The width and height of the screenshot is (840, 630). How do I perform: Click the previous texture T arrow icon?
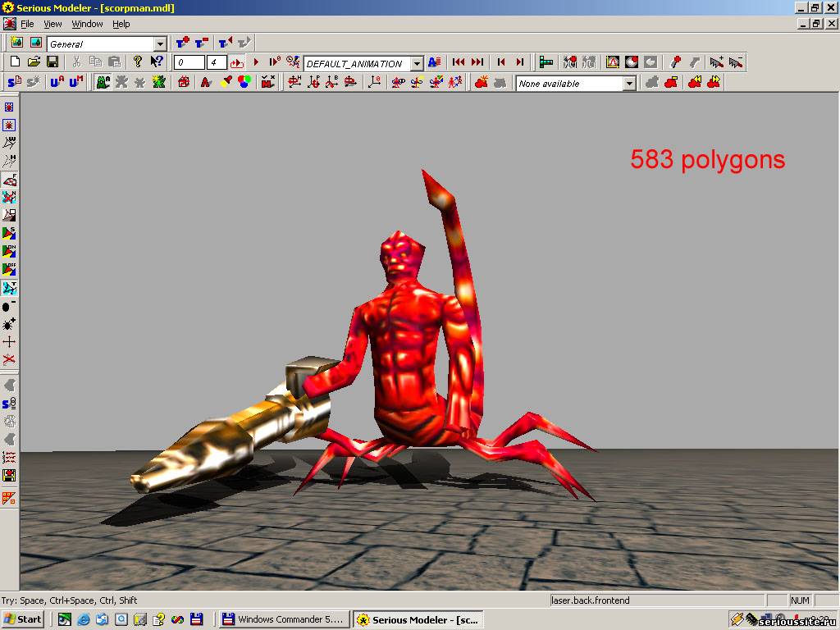point(226,43)
